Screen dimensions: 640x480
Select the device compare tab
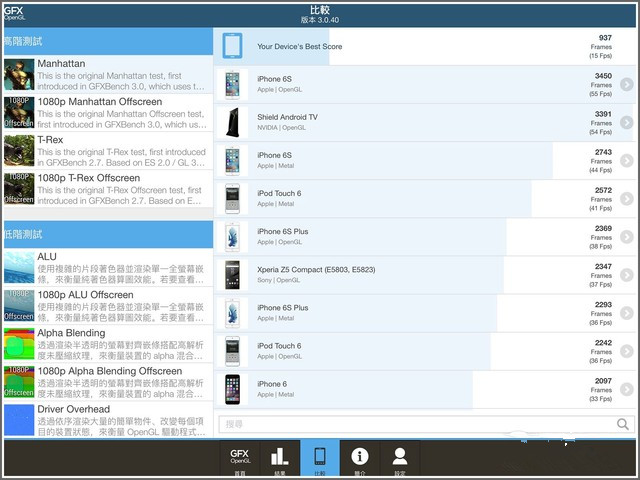point(320,459)
